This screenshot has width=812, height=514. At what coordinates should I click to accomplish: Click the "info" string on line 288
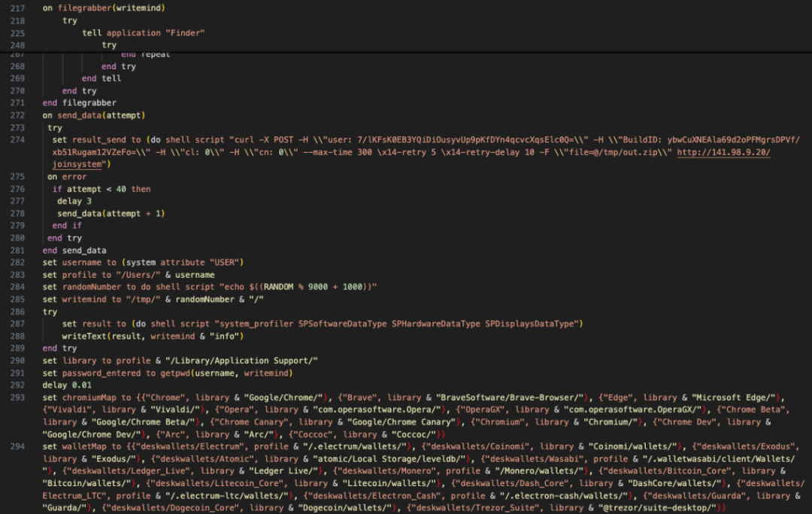click(224, 336)
